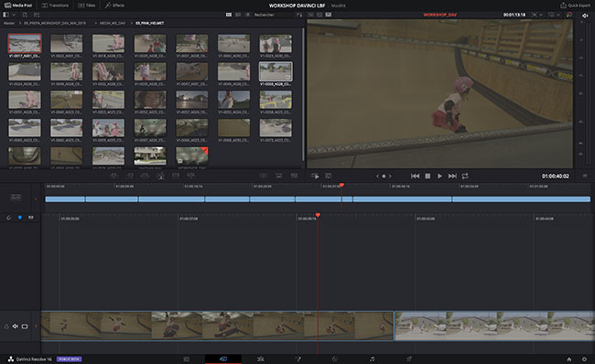This screenshot has width=595, height=364.
Task: Click the Rechercher search field
Action: 273,15
